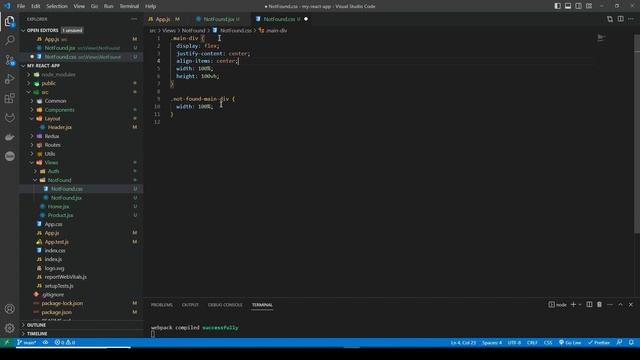Open the Manage gear icon

[9, 328]
